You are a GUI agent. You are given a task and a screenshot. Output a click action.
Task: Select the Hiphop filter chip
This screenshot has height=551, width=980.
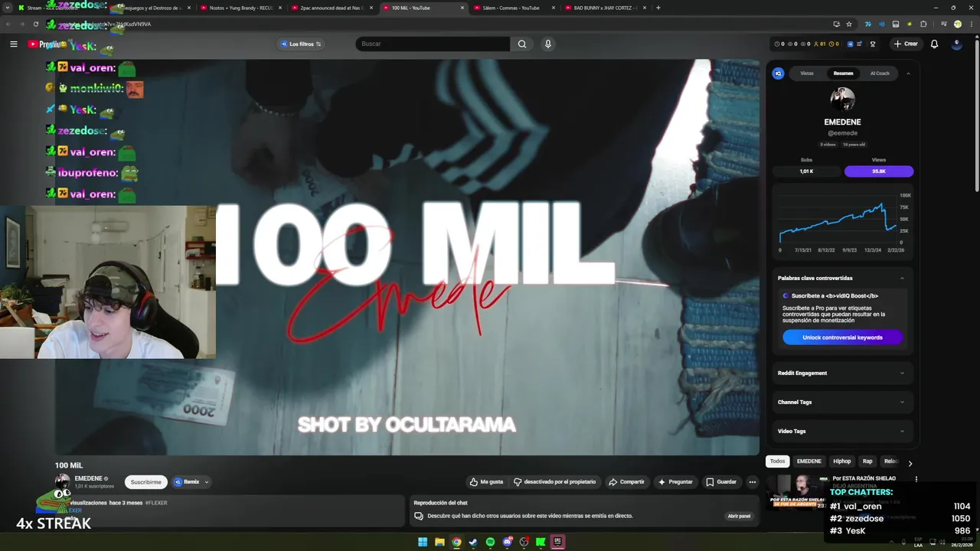tap(842, 461)
